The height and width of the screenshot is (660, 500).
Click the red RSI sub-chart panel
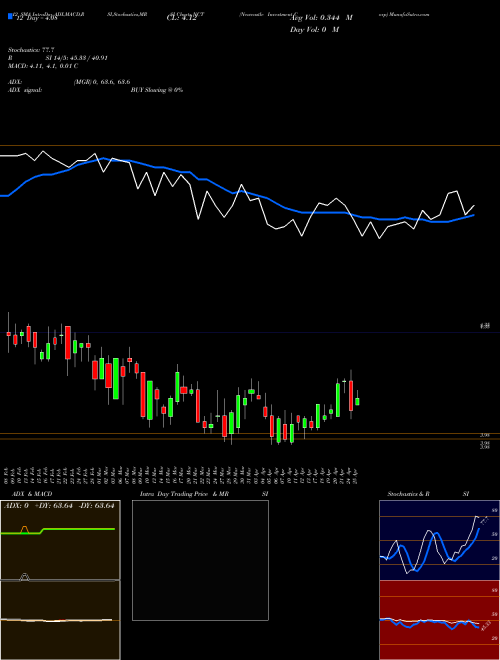click(x=439, y=620)
